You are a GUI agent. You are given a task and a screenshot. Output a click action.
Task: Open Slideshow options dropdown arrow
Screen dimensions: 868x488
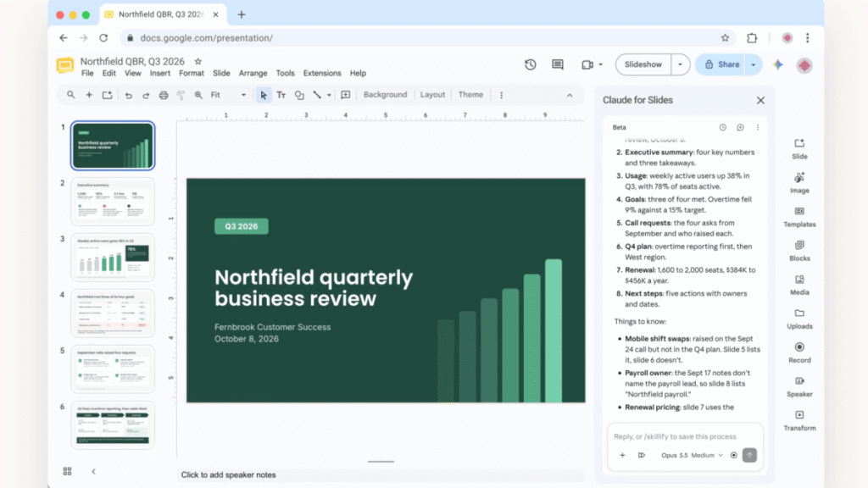681,64
